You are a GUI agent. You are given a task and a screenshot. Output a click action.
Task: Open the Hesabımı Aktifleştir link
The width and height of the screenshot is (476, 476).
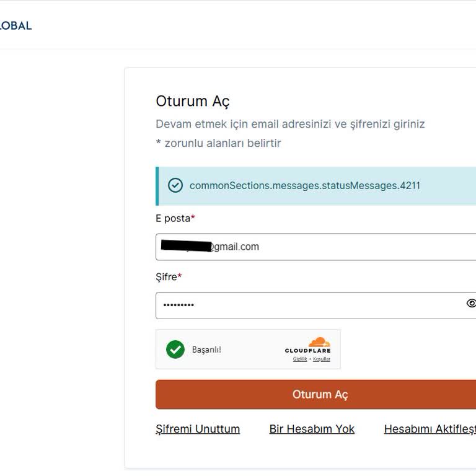(x=430, y=429)
